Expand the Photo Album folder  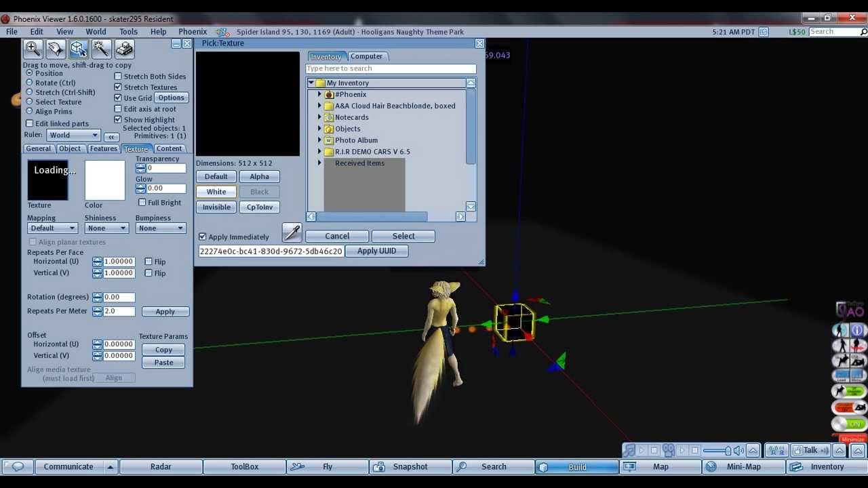[x=319, y=140]
